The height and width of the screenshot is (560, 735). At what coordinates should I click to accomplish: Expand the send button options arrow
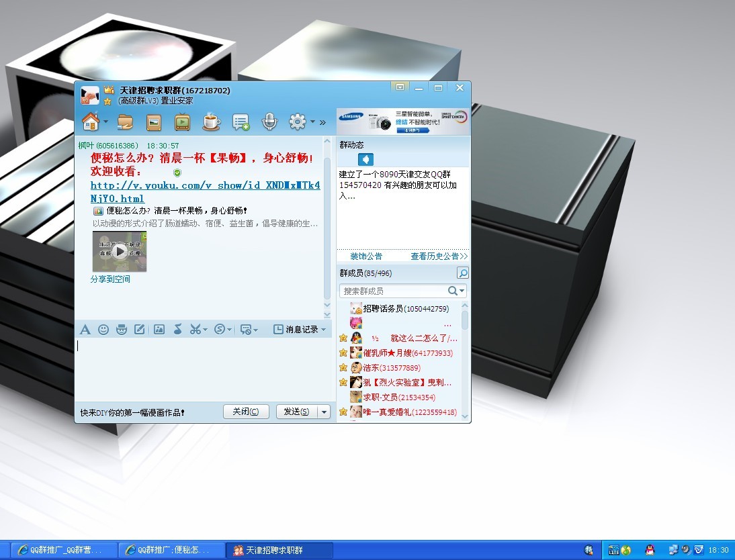[x=325, y=412]
